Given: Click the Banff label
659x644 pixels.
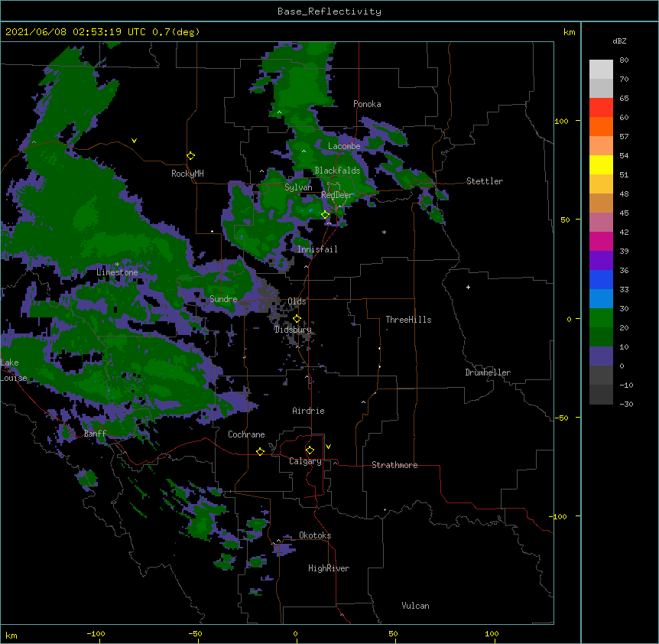Looking at the screenshot, I should [95, 434].
